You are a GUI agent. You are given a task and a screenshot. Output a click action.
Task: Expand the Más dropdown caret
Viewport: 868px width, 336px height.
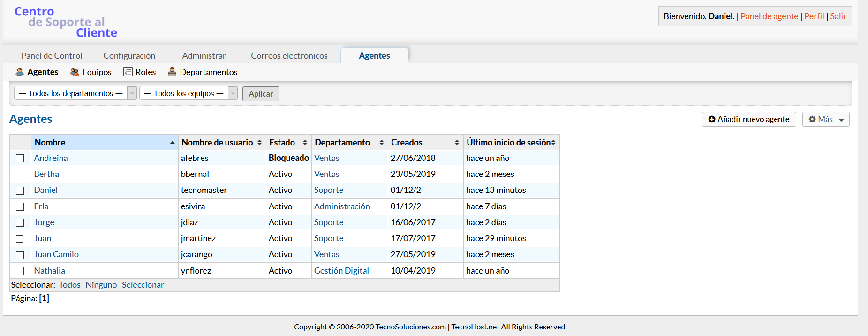[x=842, y=120]
